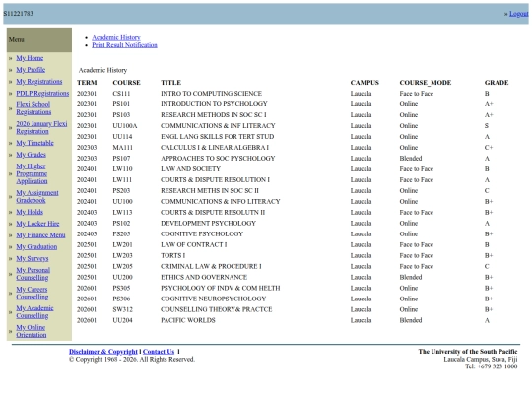The width and height of the screenshot is (532, 399).
Task: Click title ENGL LANG SKILLS FOR TERT STUD
Action: pos(217,137)
